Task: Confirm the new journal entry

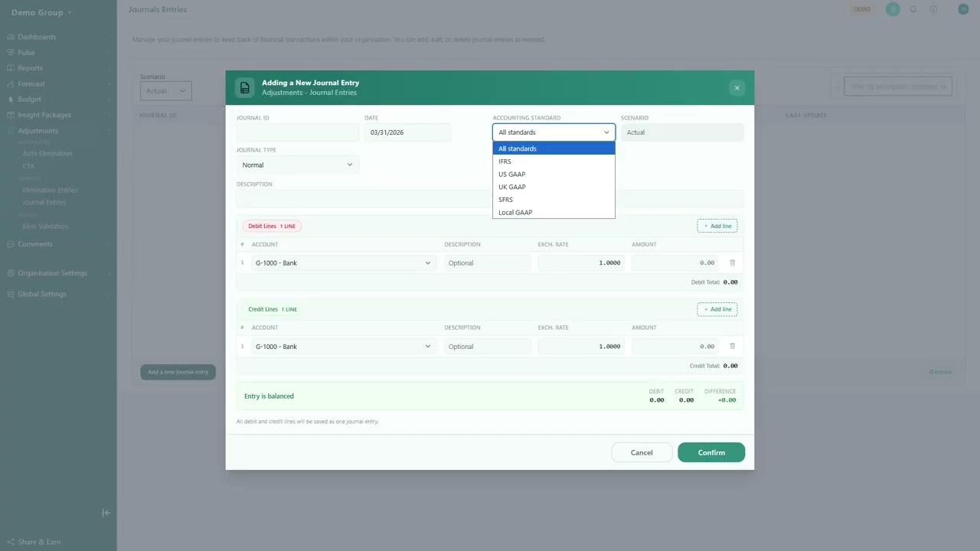Action: point(711,452)
